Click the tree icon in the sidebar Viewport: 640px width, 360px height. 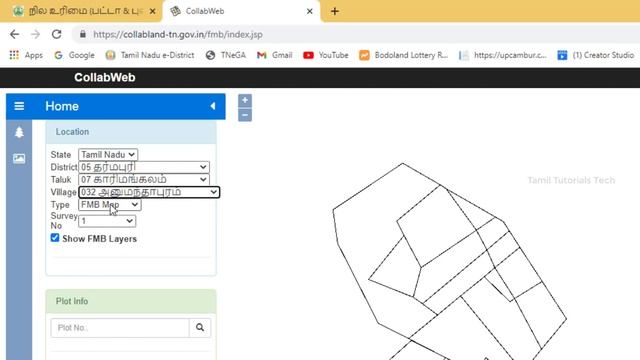[19, 132]
